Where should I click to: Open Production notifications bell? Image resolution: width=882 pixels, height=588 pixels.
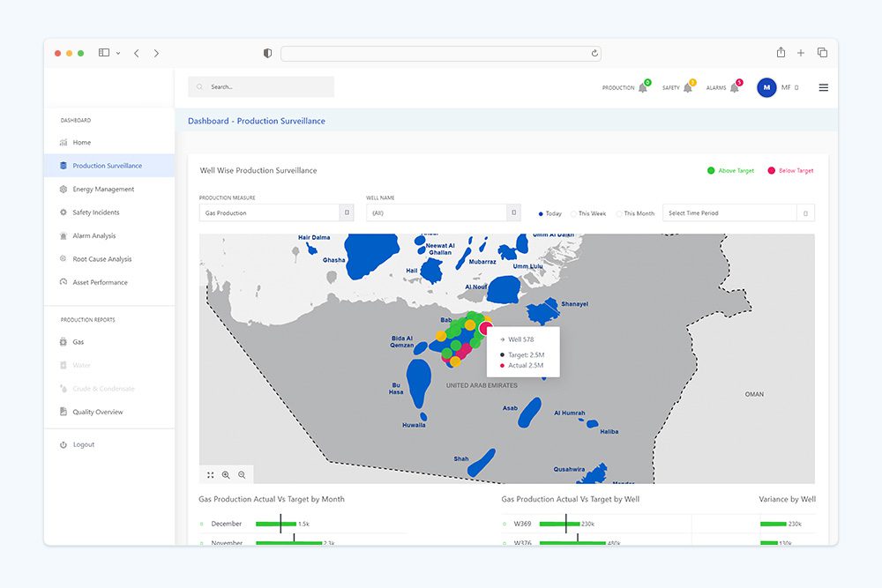(x=643, y=87)
